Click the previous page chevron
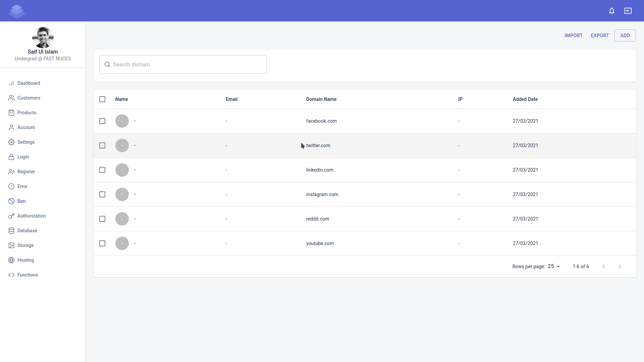This screenshot has height=362, width=644. 604,266
